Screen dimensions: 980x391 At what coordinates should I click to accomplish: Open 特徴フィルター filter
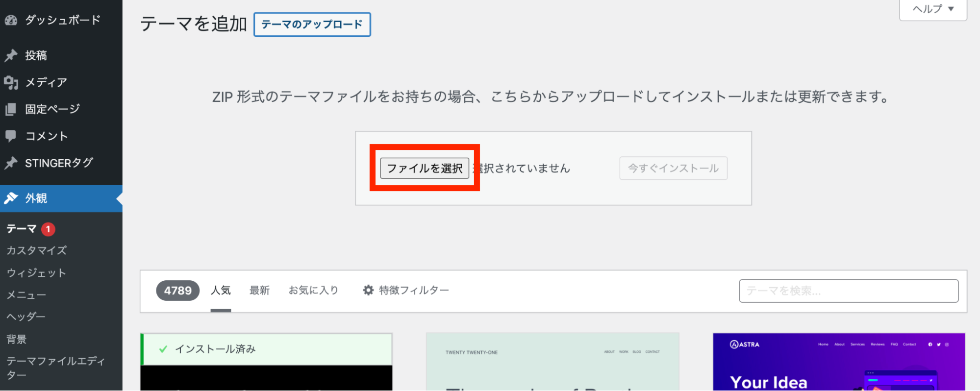[406, 291]
